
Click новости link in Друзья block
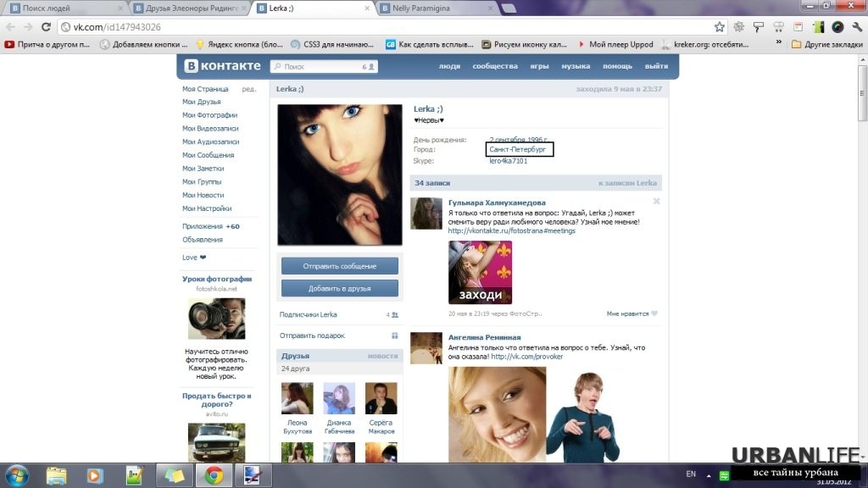coord(382,356)
